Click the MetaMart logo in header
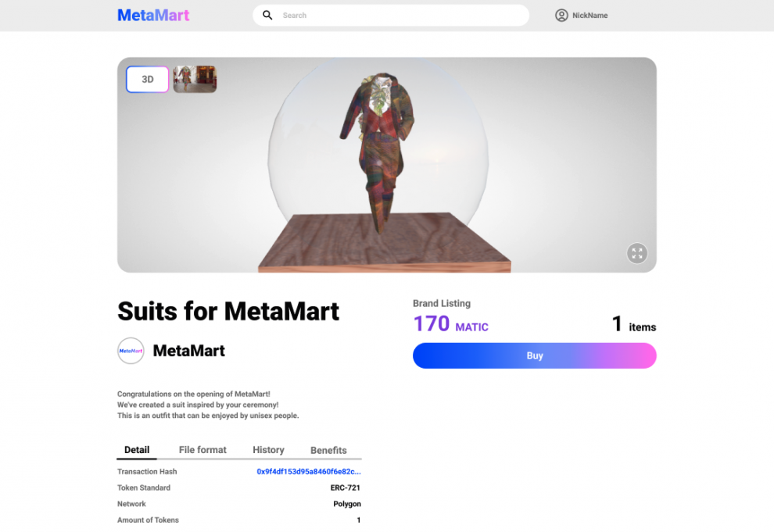Screen dimensions: 774x532 pyautogui.click(x=153, y=16)
